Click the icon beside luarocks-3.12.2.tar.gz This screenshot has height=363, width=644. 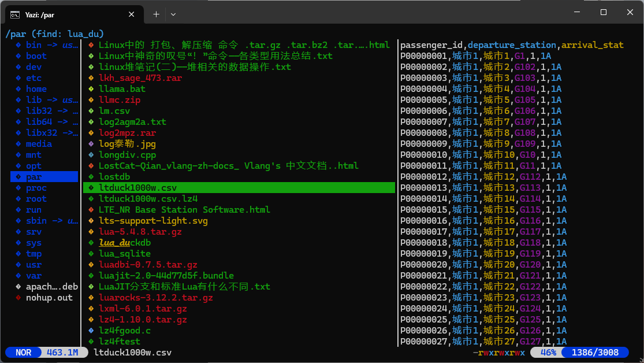tap(91, 298)
